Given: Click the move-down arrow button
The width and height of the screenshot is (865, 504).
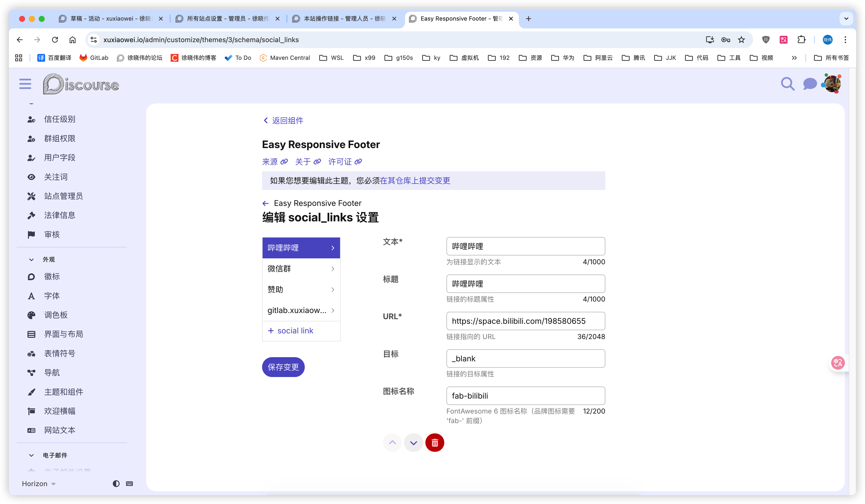Looking at the screenshot, I should tap(413, 442).
